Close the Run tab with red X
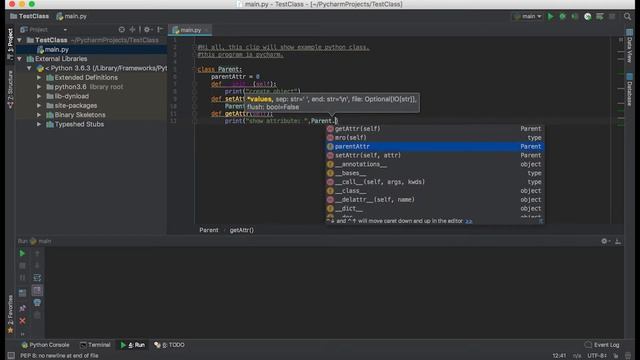This screenshot has height=360, width=640. pyautogui.click(x=22, y=321)
